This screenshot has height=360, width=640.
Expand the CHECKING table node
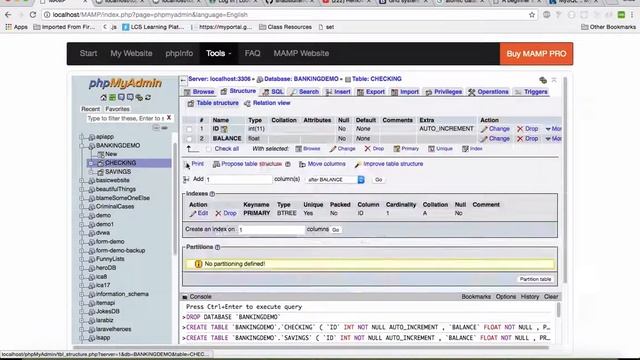91,163
